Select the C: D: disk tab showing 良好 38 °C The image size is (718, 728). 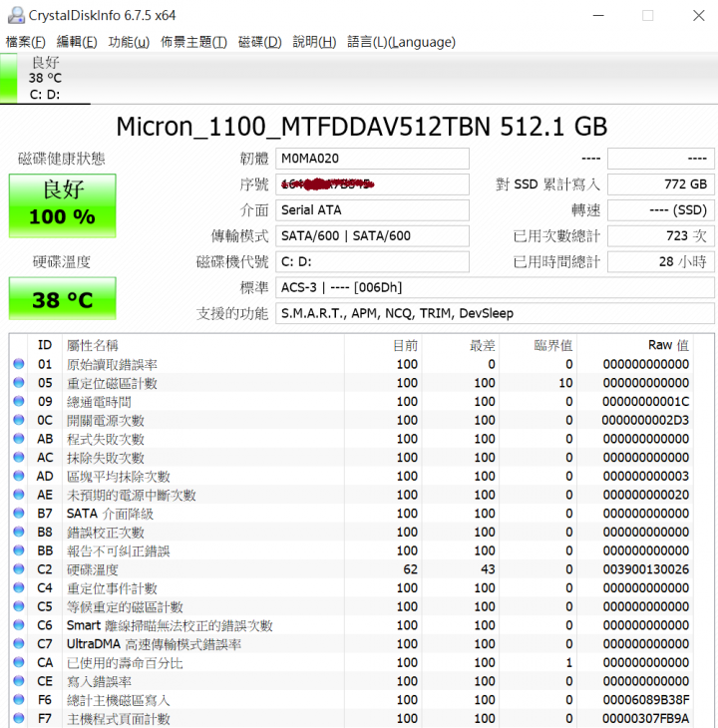tap(45, 78)
